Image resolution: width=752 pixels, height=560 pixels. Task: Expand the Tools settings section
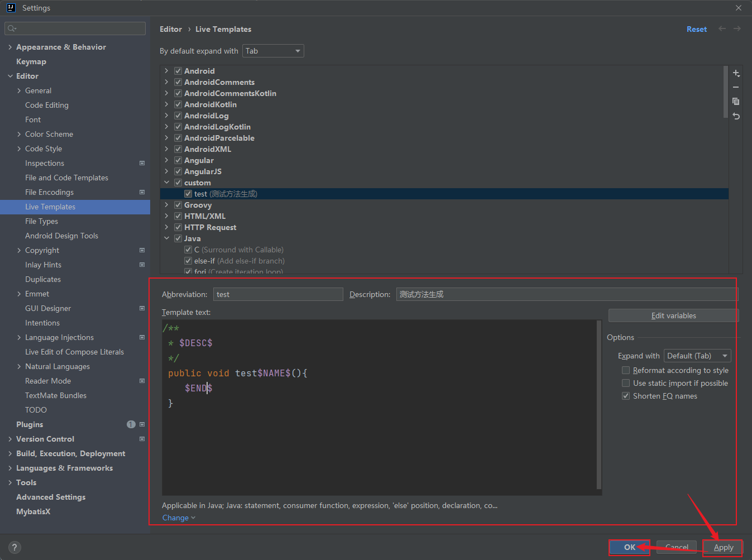pos(10,482)
